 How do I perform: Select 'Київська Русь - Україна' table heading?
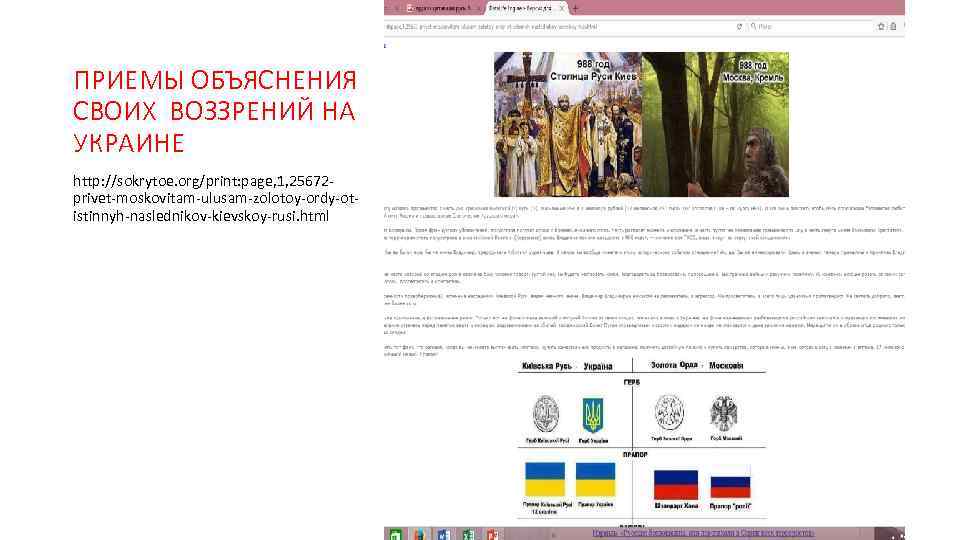click(567, 366)
